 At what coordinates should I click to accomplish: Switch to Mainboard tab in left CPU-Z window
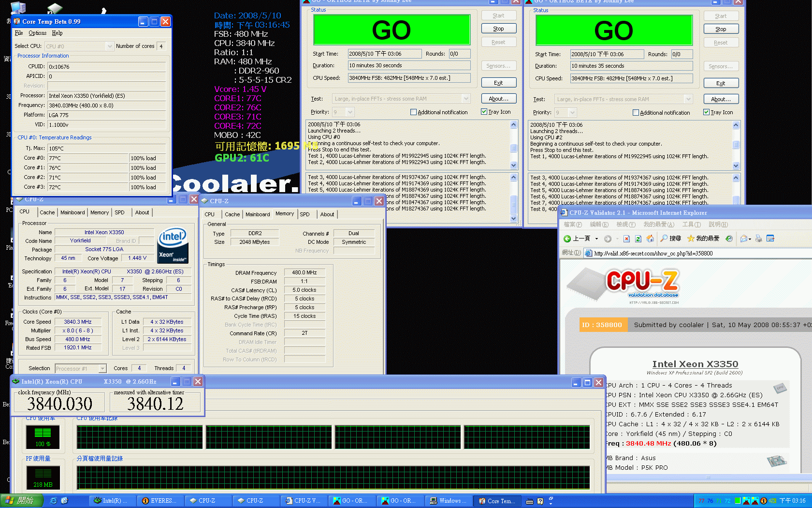click(x=72, y=212)
